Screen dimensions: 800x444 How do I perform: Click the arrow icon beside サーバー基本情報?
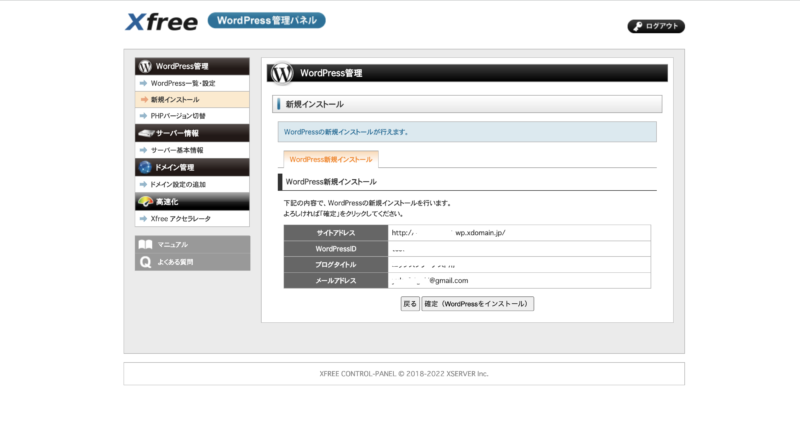(x=143, y=150)
